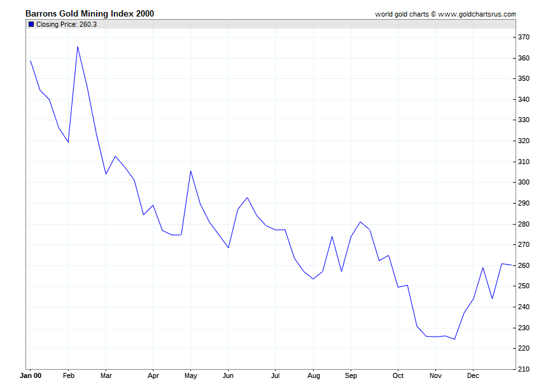Click the 'Jun' x-axis label

228,375
